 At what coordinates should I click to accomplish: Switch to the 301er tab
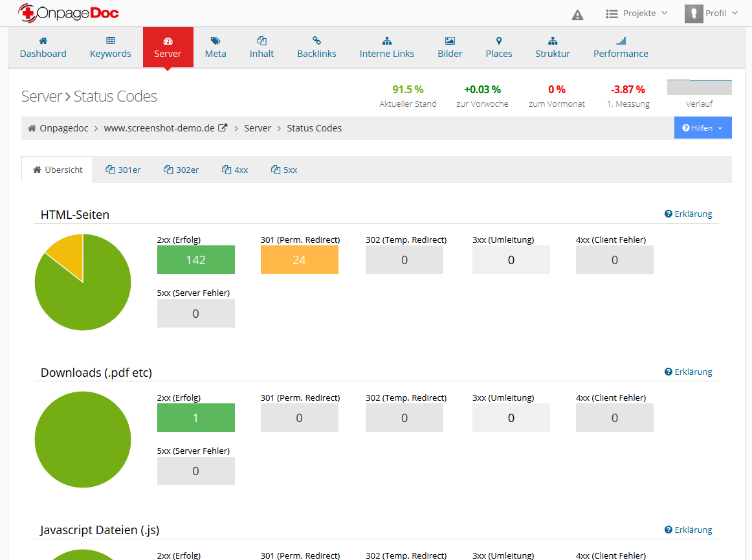click(123, 170)
